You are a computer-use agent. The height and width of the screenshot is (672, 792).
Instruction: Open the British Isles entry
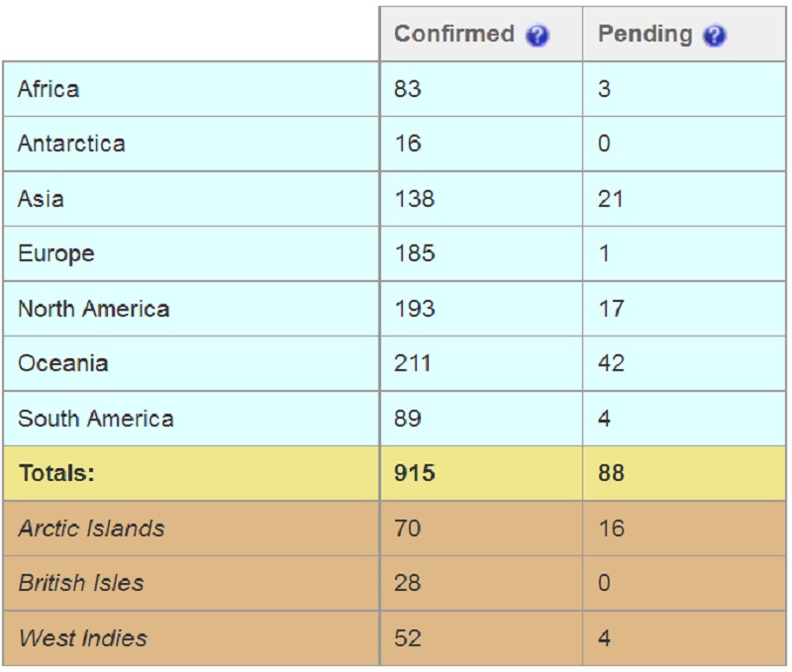[81, 583]
